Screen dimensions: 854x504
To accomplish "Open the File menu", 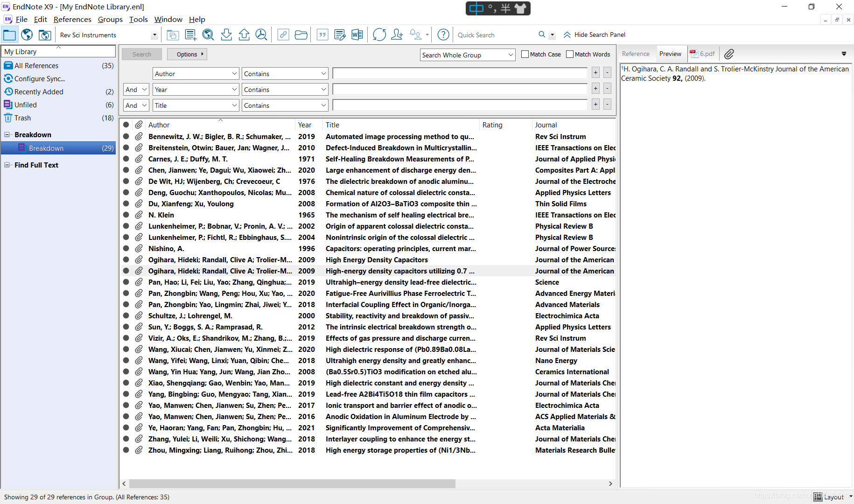I will point(21,20).
